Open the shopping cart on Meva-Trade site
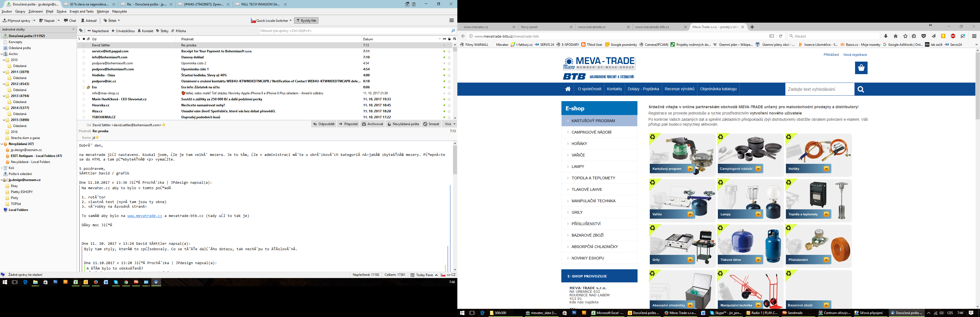980x317 pixels. pyautogui.click(x=861, y=68)
